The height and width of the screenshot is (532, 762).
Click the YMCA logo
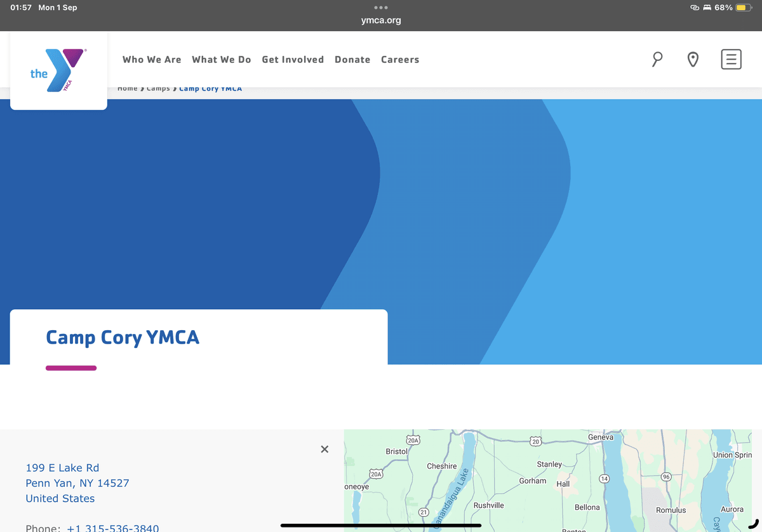click(x=58, y=70)
